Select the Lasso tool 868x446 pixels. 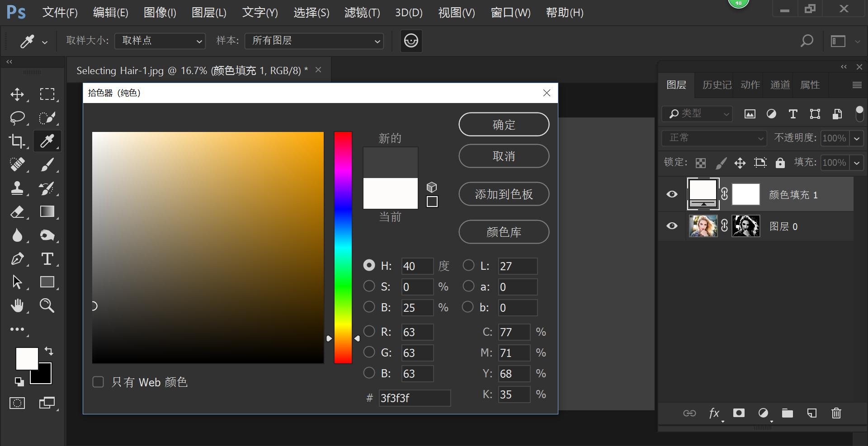tap(18, 118)
